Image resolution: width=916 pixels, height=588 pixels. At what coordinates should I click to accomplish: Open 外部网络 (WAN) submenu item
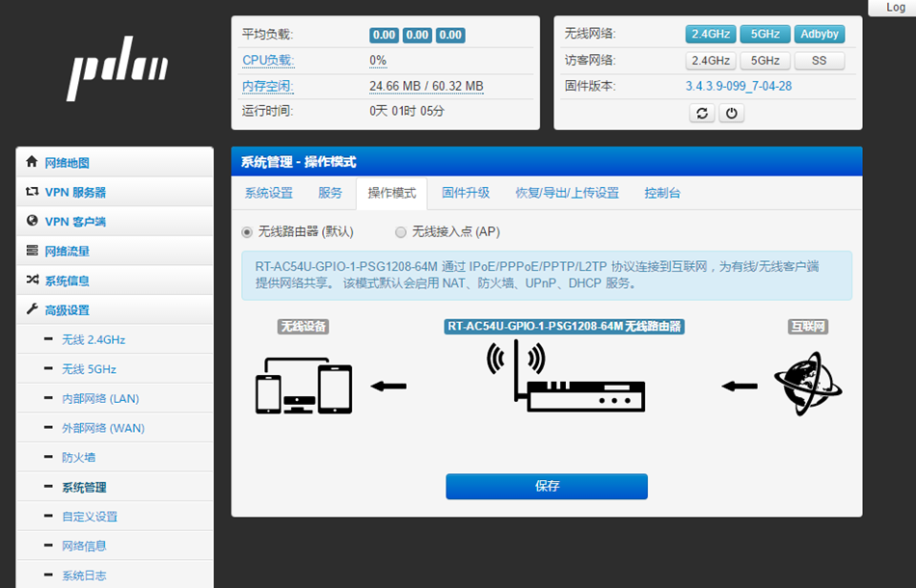[x=115, y=428]
